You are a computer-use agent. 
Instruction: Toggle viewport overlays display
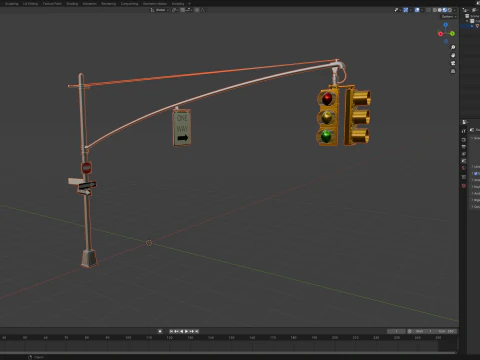click(x=417, y=10)
